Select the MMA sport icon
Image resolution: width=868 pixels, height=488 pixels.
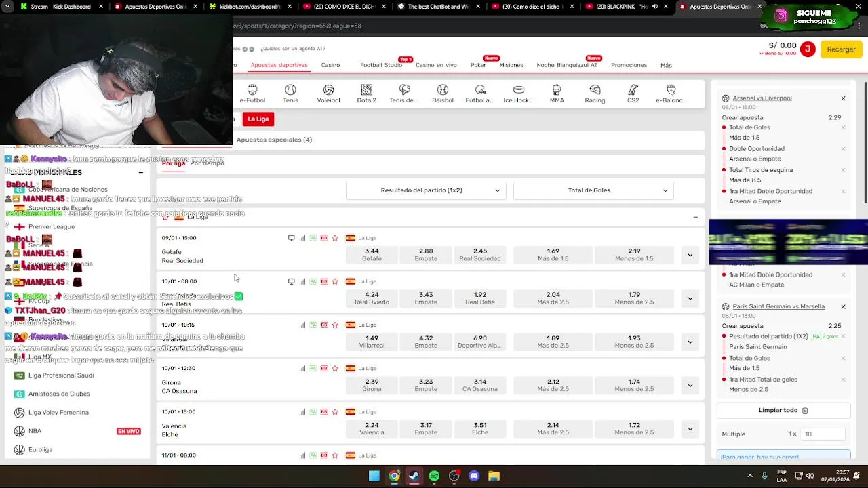pos(557,94)
